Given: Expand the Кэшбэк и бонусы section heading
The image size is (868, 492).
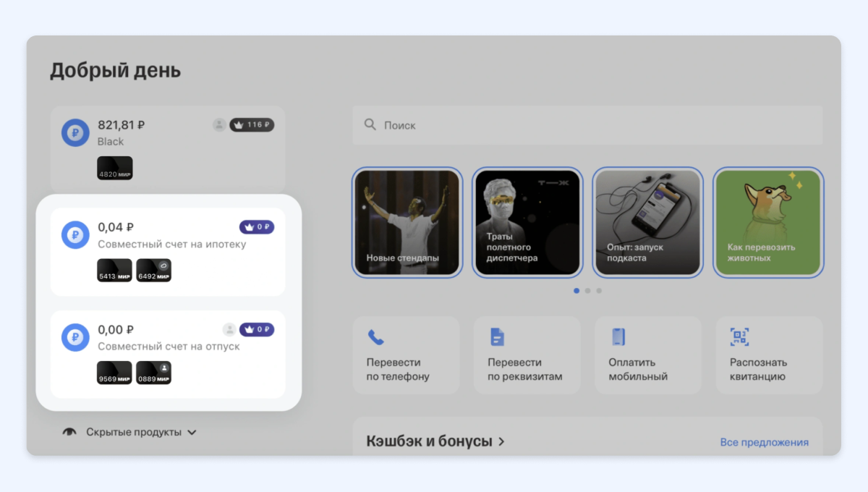Looking at the screenshot, I should 435,441.
